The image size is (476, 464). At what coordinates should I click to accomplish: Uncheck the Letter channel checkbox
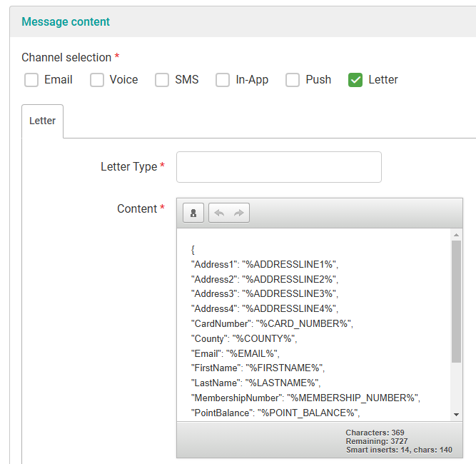(355, 80)
